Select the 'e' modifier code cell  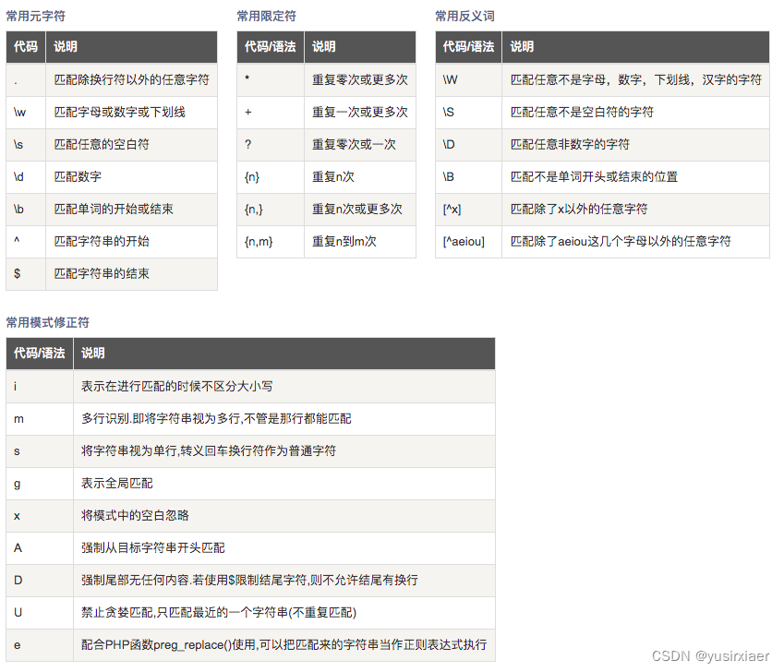click(x=40, y=645)
